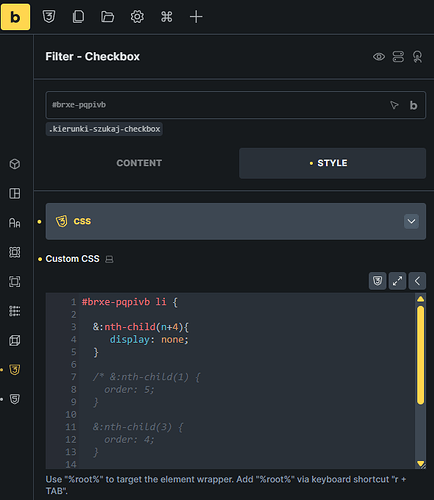Screen dimensions: 434x500
Task: Click the yellow Bricks logo button
Action: click(15, 17)
